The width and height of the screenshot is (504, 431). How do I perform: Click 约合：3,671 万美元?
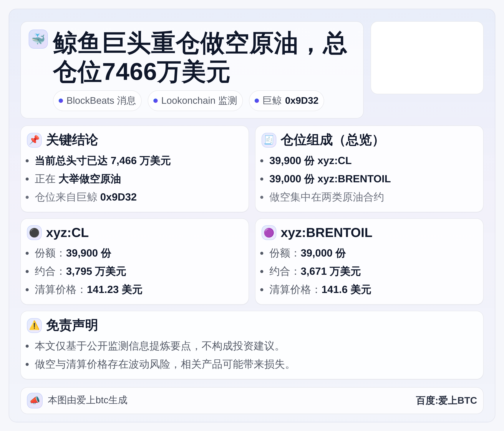tap(315, 271)
